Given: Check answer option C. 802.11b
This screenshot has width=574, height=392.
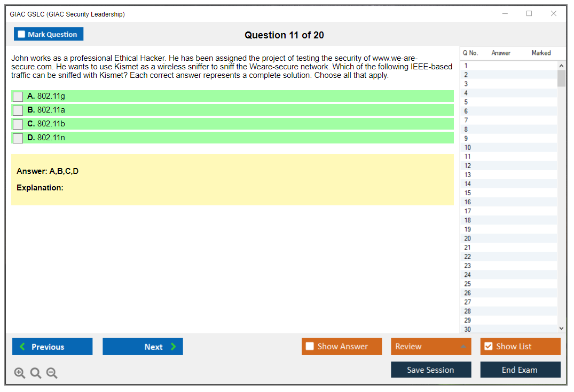Looking at the screenshot, I should tap(18, 124).
